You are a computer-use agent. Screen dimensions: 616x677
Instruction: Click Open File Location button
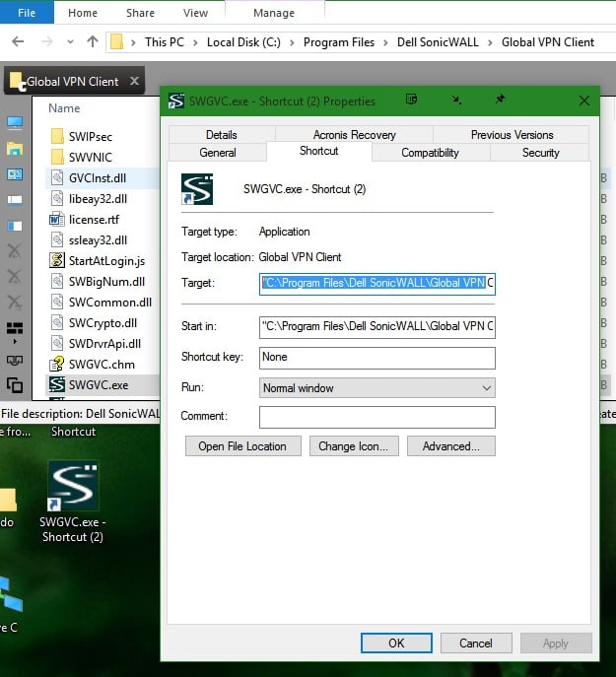pos(242,446)
